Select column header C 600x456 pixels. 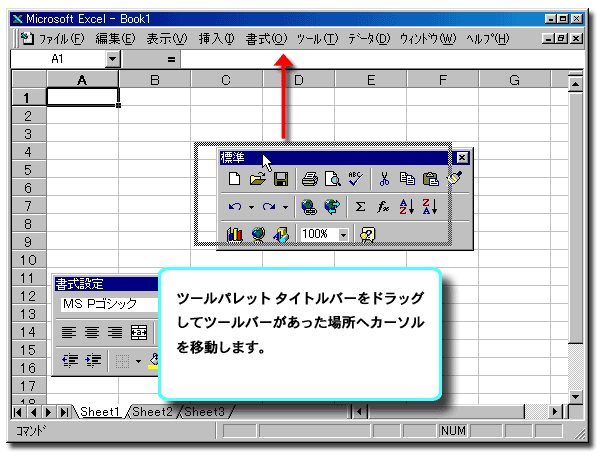tap(226, 80)
